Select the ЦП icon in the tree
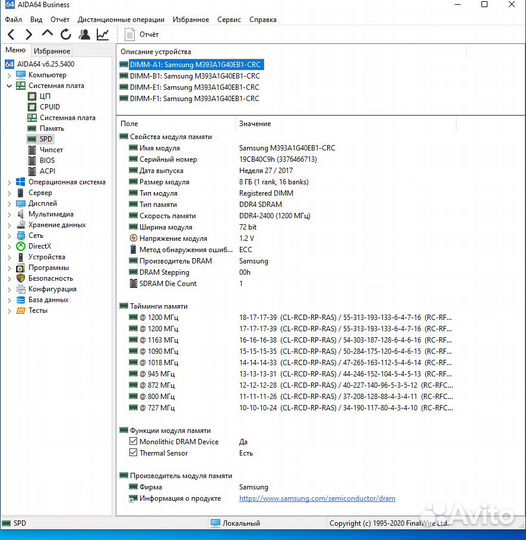Screen dimensions: 526x540 tap(32, 96)
